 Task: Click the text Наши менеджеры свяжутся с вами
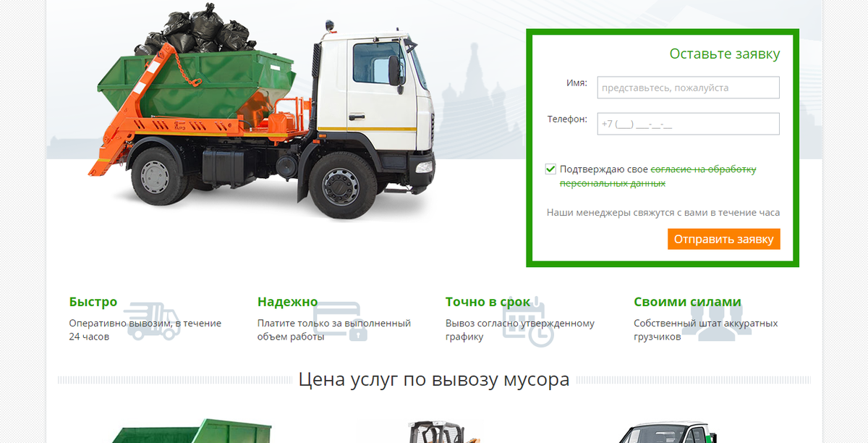coord(663,213)
